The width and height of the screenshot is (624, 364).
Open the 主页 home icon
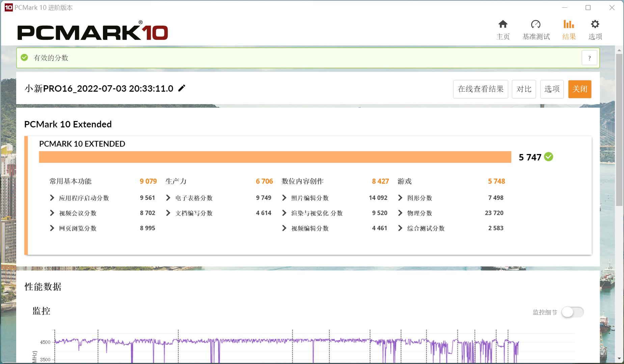pyautogui.click(x=503, y=24)
